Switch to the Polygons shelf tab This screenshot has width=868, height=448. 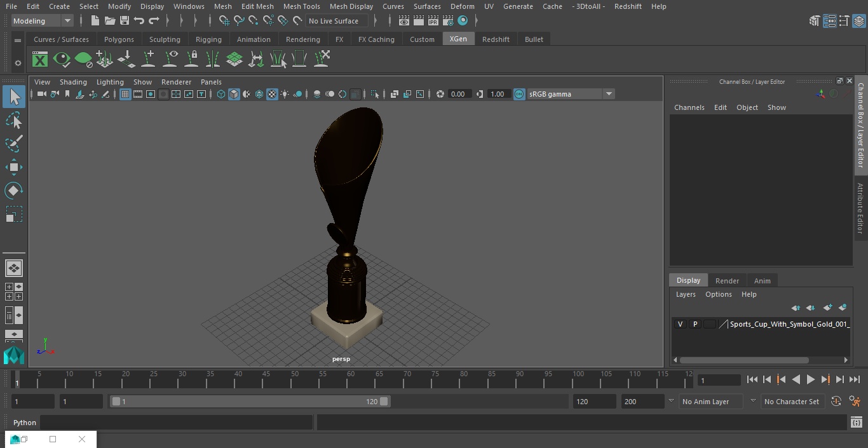click(x=119, y=39)
